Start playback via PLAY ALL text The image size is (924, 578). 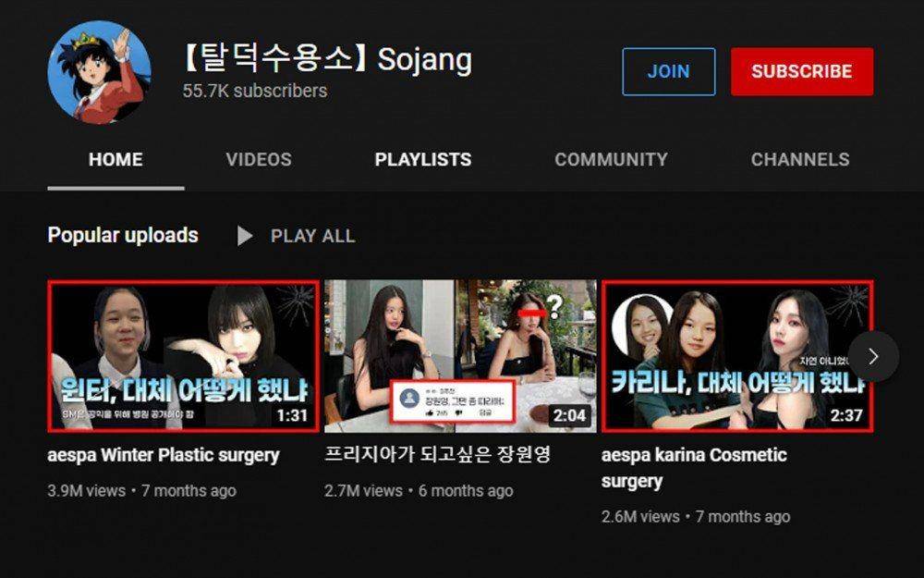point(313,236)
